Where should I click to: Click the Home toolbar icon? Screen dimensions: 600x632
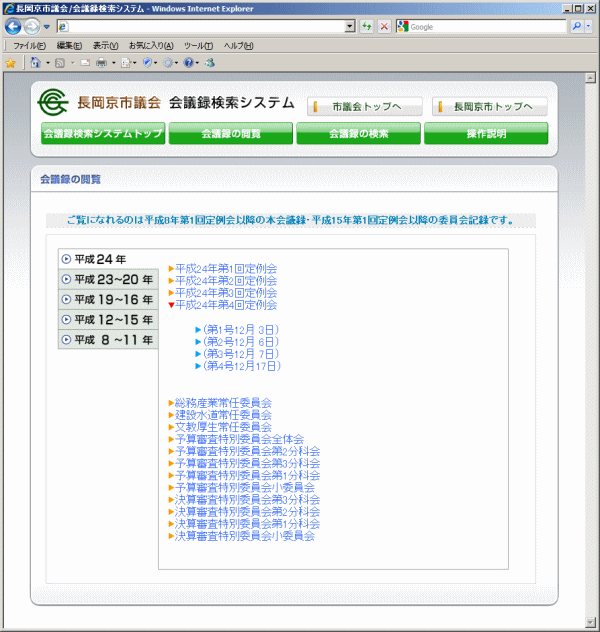point(35,62)
